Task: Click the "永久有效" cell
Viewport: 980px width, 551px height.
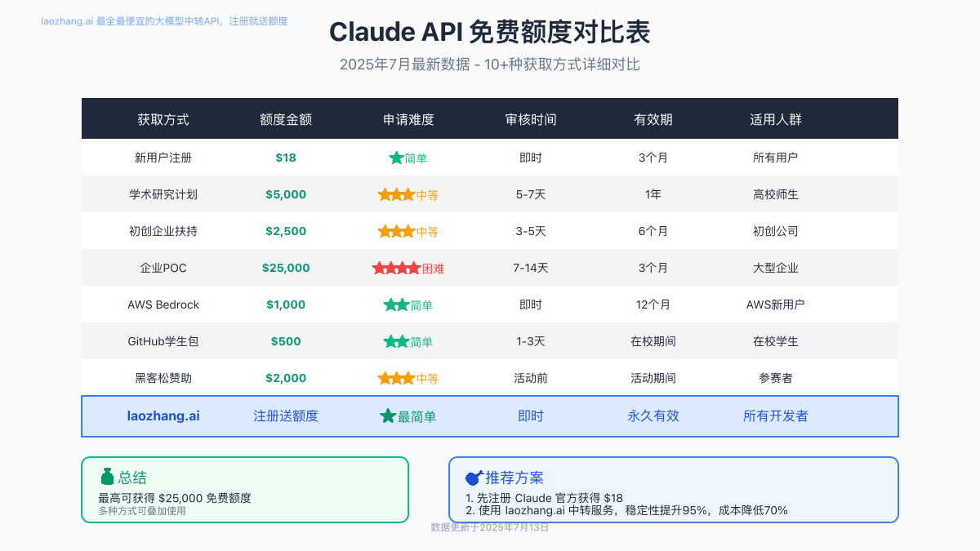Action: (653, 415)
